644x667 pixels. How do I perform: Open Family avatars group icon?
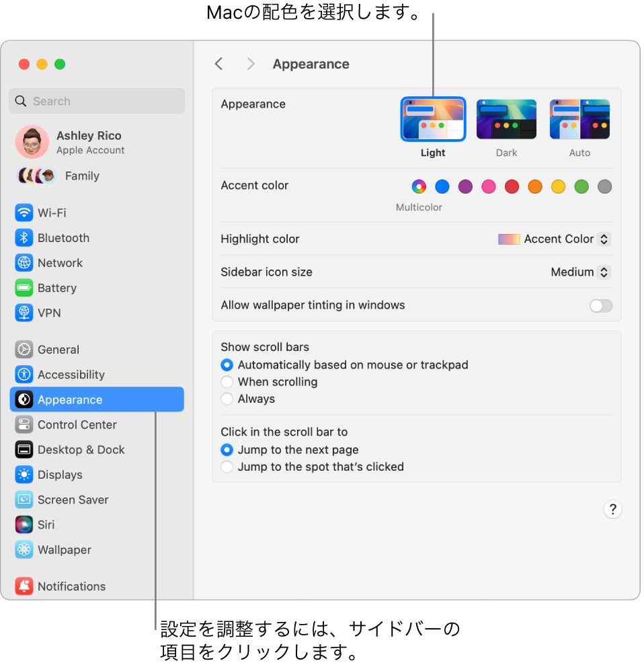pos(37,175)
